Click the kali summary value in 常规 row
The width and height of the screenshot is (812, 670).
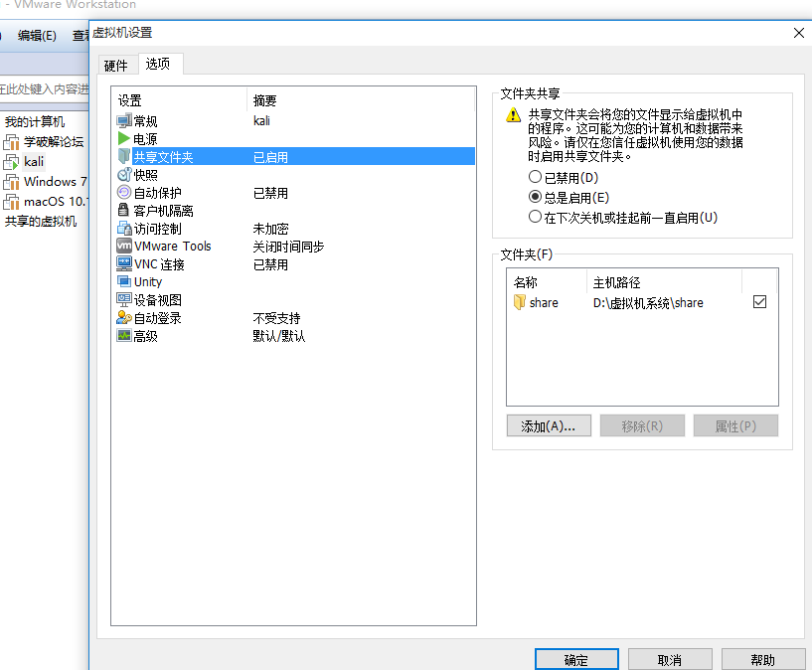[x=261, y=120]
